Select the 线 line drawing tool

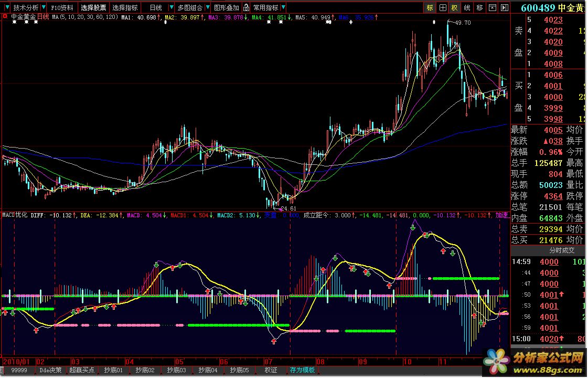(467, 7)
